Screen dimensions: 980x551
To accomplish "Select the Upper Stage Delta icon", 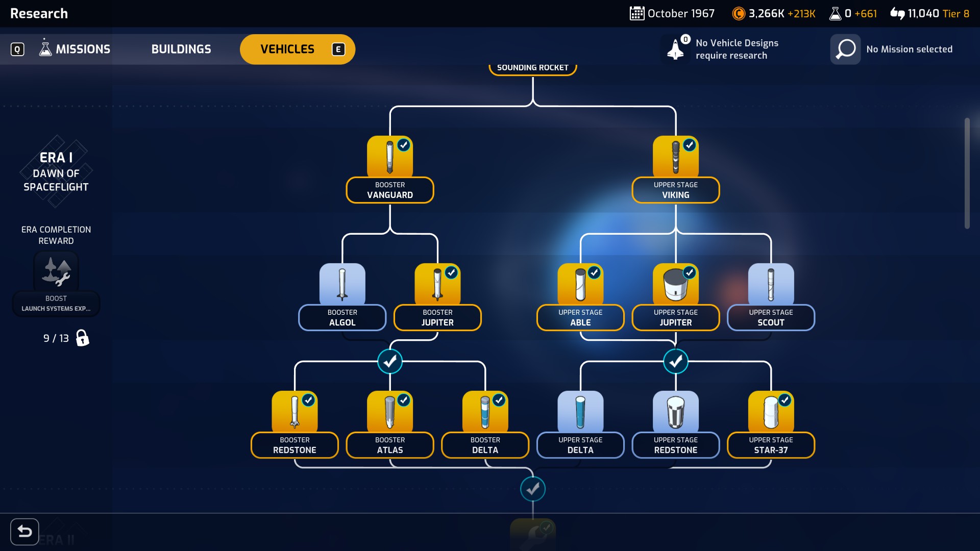I will point(580,412).
